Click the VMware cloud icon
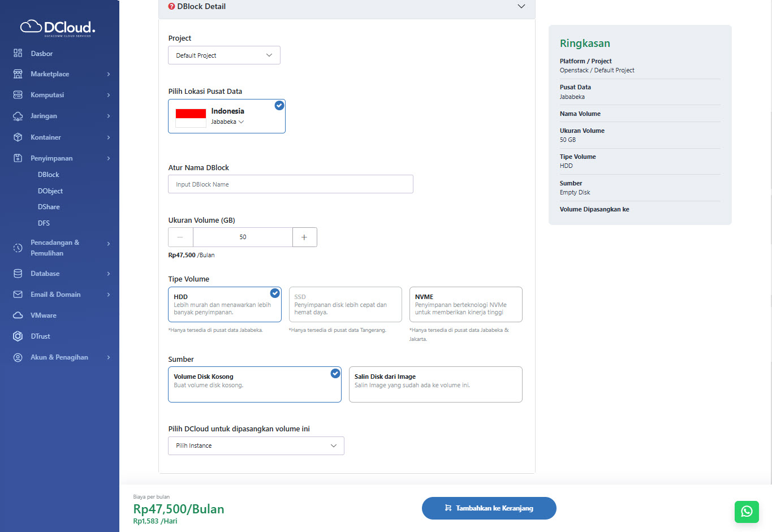The image size is (772, 532). click(x=18, y=315)
